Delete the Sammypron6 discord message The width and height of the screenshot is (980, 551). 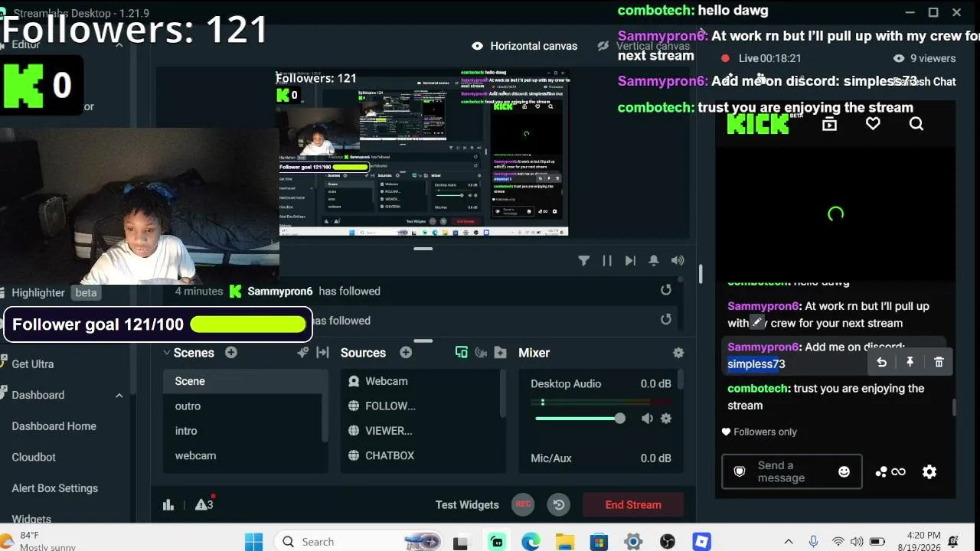pos(939,363)
